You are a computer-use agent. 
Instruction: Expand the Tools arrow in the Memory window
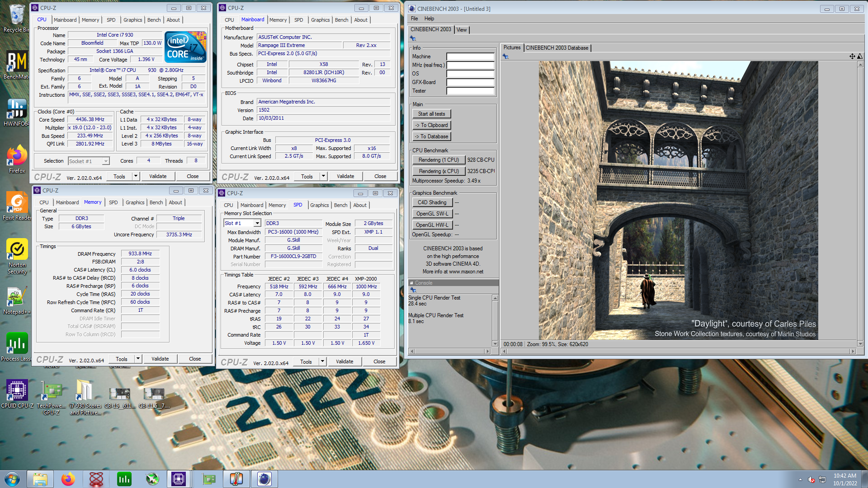click(138, 359)
